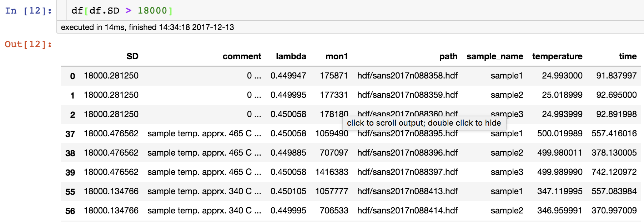Select the path column header
The height and width of the screenshot is (222, 644).
[x=448, y=56]
